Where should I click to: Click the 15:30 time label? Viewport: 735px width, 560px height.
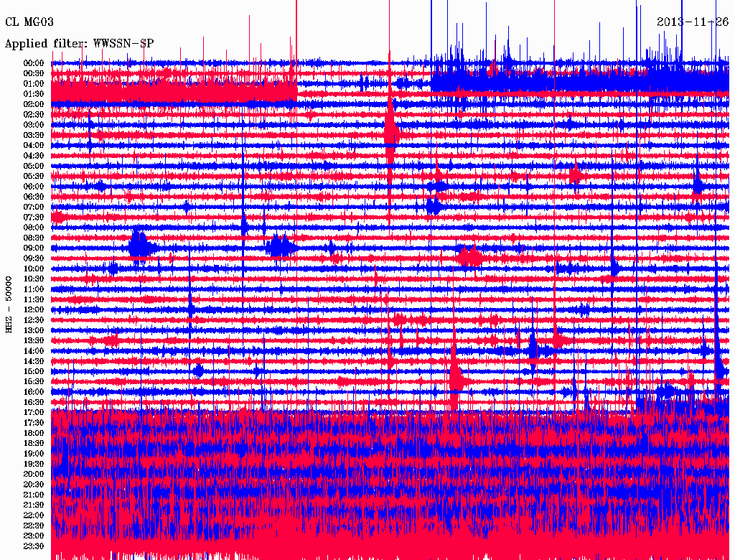(x=34, y=382)
